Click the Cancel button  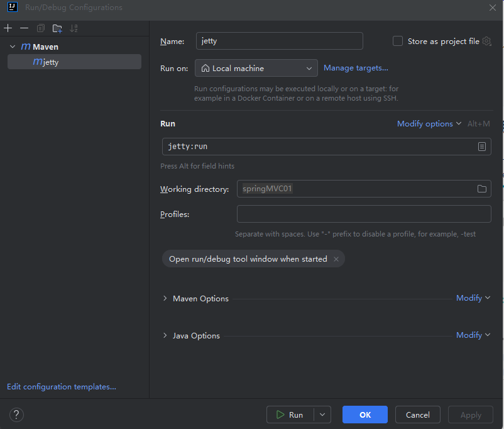click(x=417, y=415)
